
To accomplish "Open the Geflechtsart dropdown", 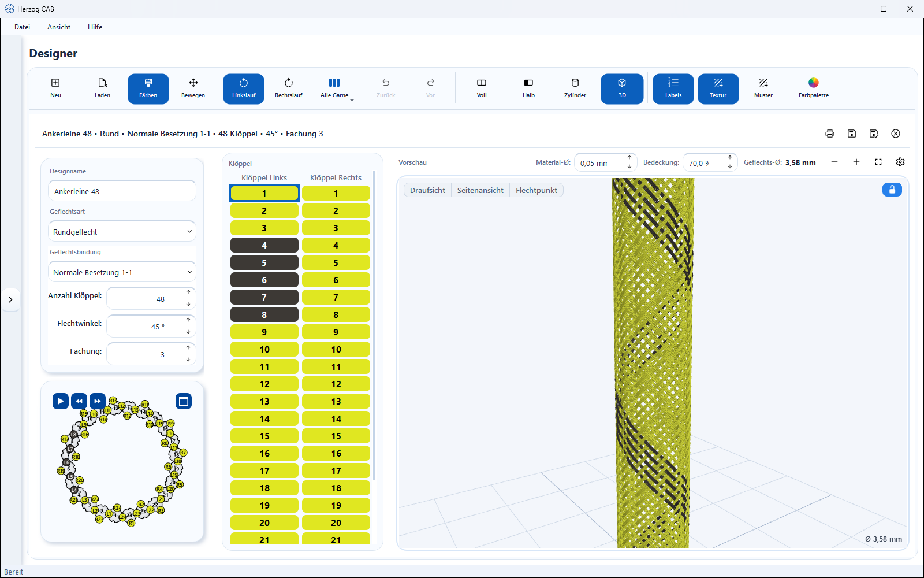I will [x=122, y=231].
